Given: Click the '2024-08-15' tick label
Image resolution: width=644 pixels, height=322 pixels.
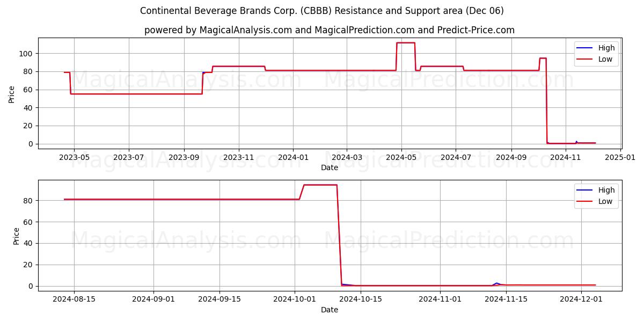Looking at the screenshot, I should point(74,299).
